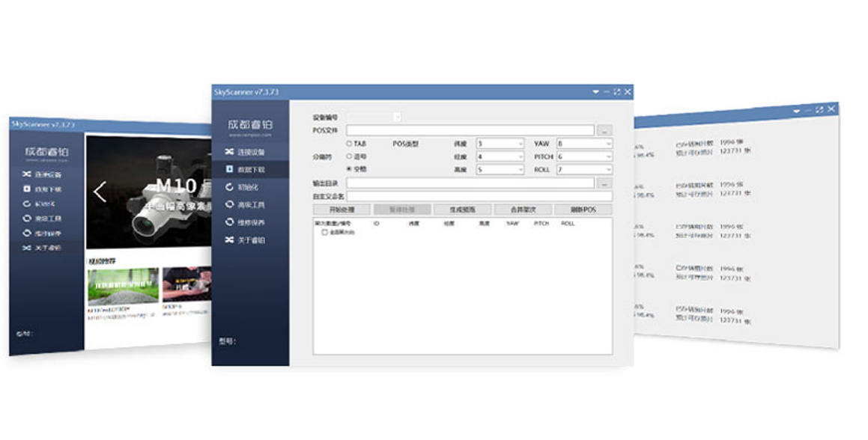Click PITCH column header in sortie table

[541, 224]
